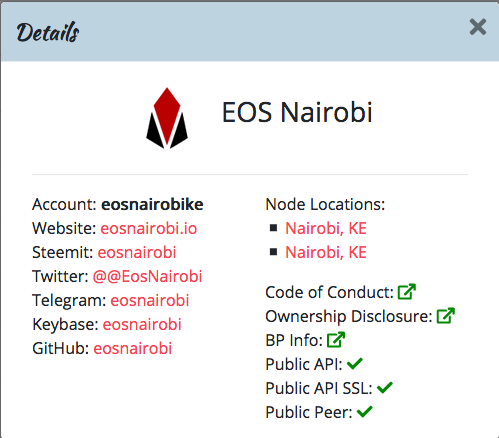The height and width of the screenshot is (438, 499).
Task: Open the GitHub eosnairobi link
Action: coord(133,348)
